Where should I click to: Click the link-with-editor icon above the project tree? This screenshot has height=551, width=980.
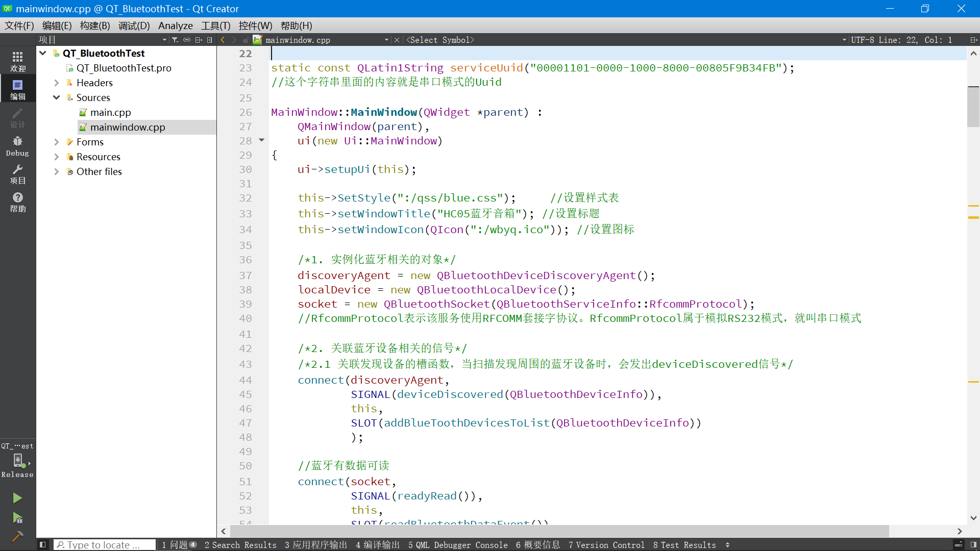click(187, 39)
